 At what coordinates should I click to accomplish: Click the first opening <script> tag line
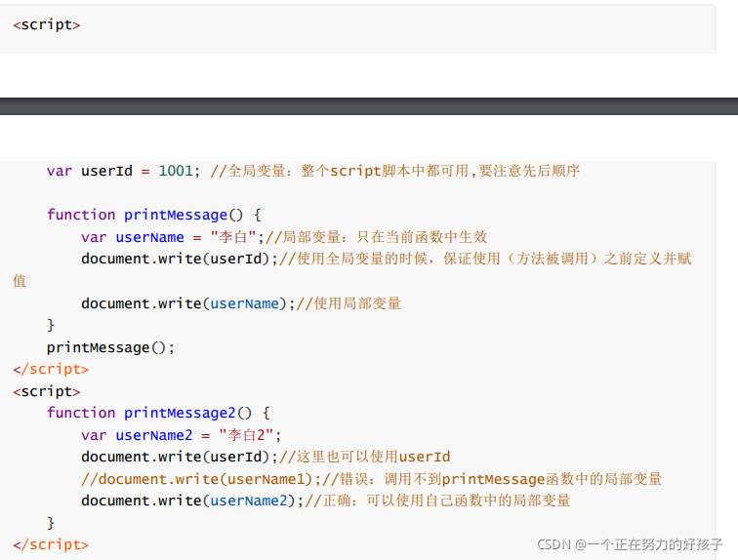coord(47,25)
